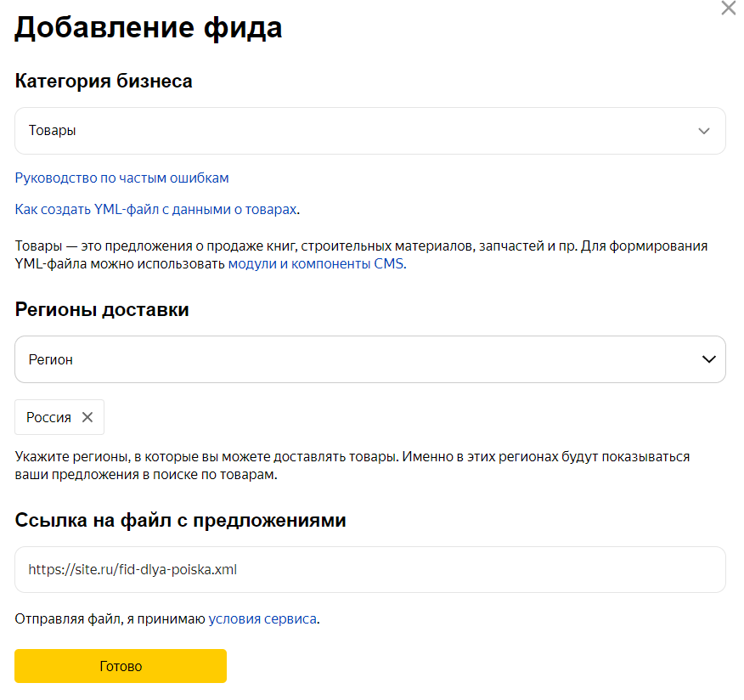This screenshot has height=700, width=744.
Task: Click the Укажите регионы hint paragraph
Action: (352, 466)
